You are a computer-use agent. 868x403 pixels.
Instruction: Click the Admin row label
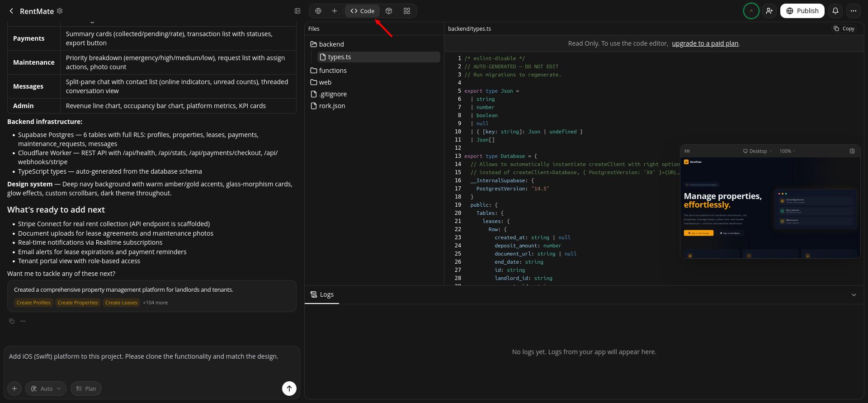point(24,106)
